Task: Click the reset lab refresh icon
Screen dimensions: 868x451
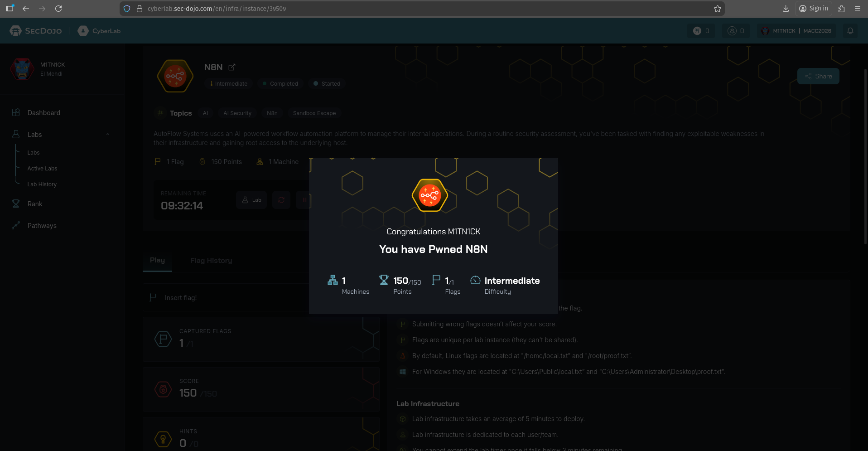Action: [281, 200]
